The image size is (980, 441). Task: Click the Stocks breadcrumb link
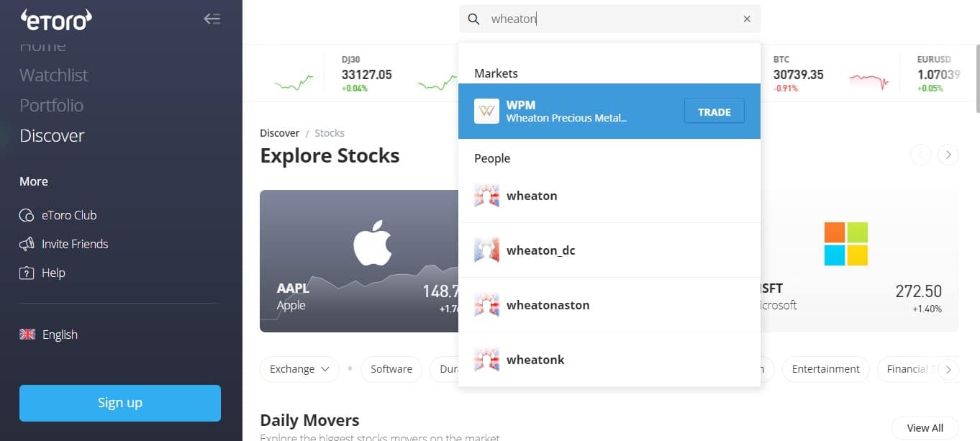330,133
